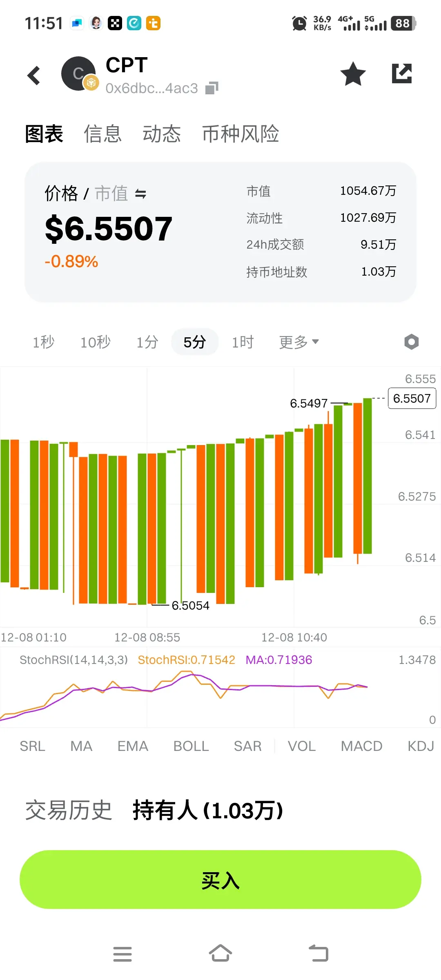441x980 pixels.
Task: Tap the 12-08 10:40 time axis label
Action: click(294, 637)
